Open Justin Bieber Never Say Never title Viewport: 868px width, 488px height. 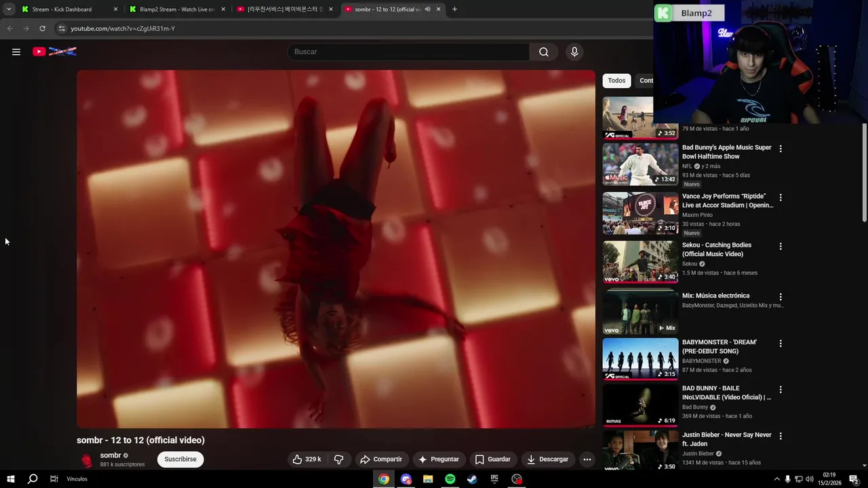pos(727,439)
